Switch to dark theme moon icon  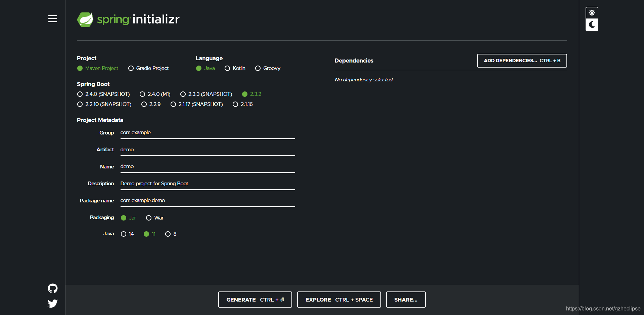click(592, 25)
